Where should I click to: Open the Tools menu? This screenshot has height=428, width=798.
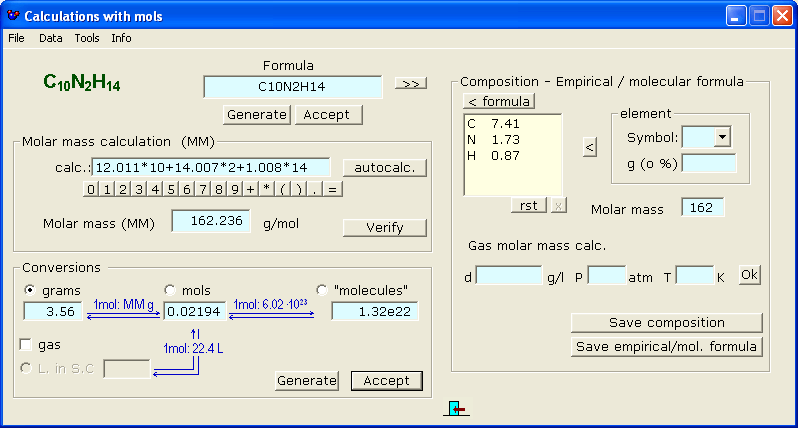[x=87, y=38]
